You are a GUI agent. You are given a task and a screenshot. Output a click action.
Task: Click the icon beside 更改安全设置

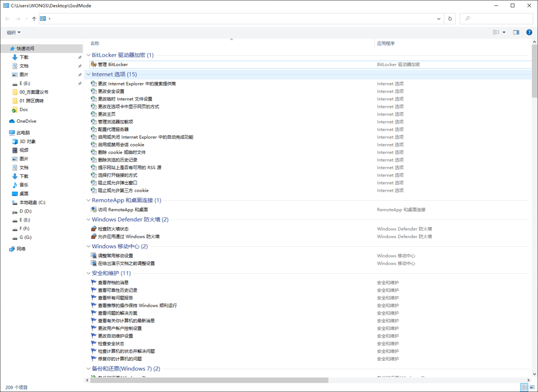[x=93, y=91]
